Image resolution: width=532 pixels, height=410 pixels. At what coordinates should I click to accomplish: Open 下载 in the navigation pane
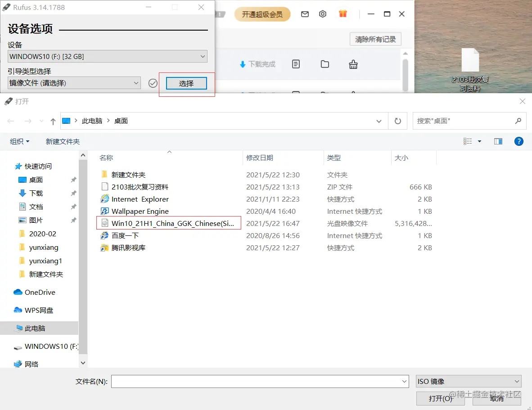(x=36, y=194)
